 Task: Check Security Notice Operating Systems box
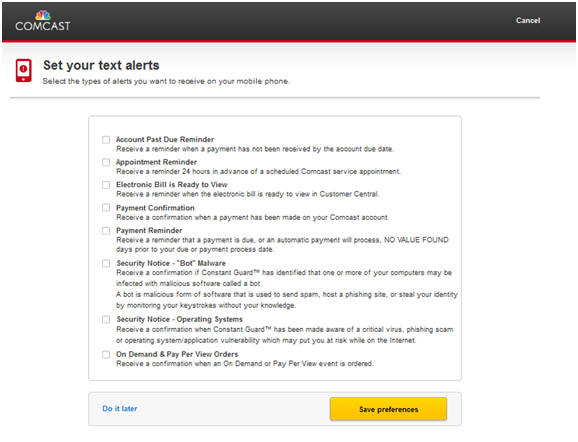[106, 319]
